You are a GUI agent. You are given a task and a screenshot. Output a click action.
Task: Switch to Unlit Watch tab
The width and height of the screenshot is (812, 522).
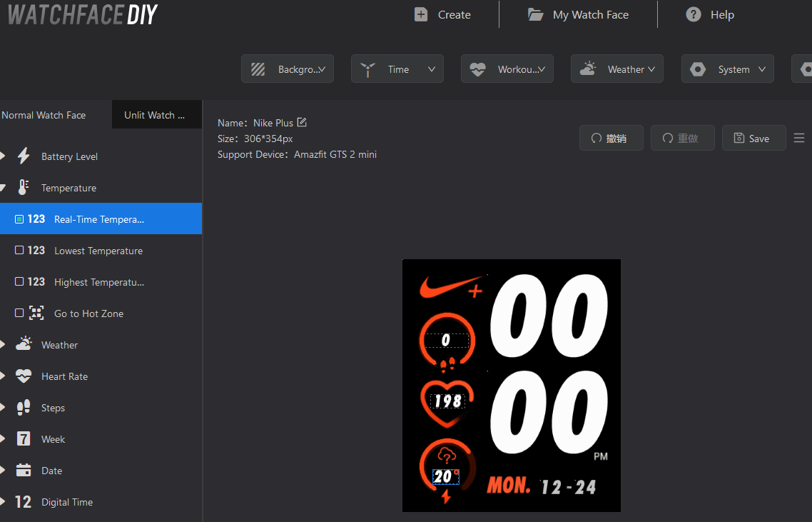click(x=156, y=114)
